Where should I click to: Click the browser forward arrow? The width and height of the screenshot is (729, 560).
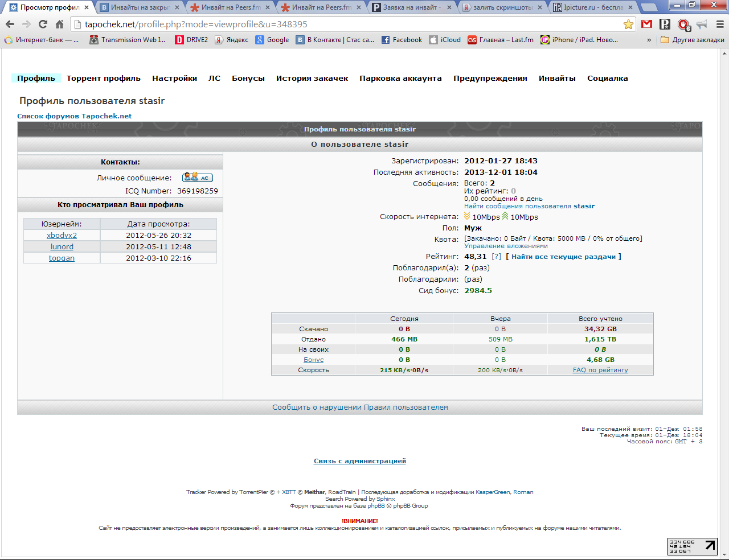(x=26, y=24)
